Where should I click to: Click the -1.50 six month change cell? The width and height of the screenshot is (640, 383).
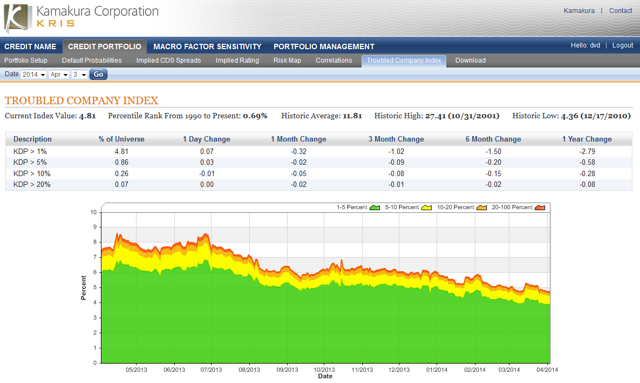coord(493,151)
